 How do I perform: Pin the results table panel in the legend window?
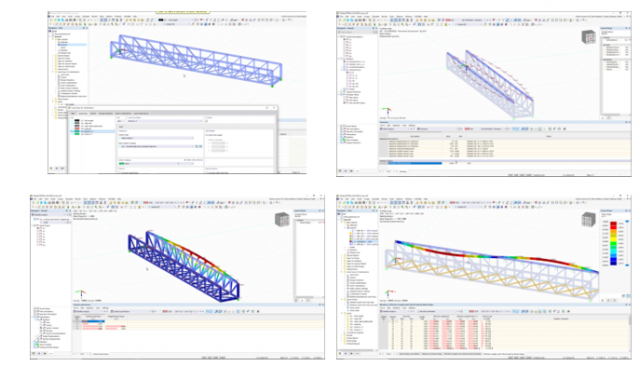626,305
